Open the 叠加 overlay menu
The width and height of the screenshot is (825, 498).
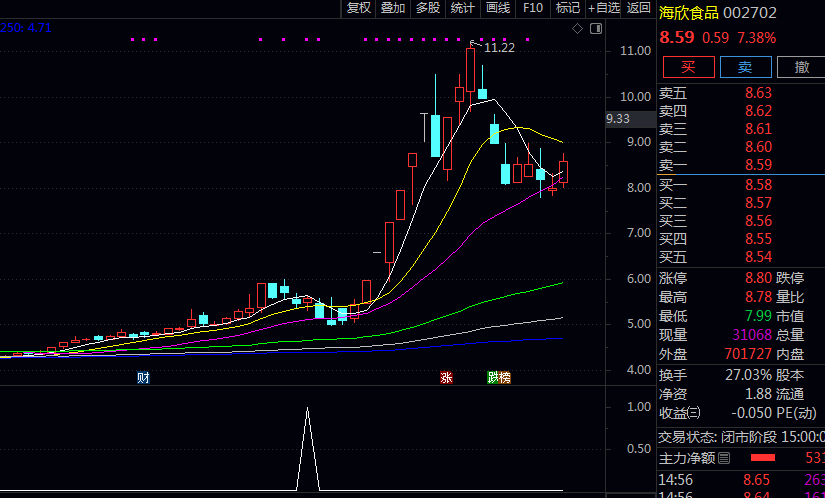click(393, 8)
